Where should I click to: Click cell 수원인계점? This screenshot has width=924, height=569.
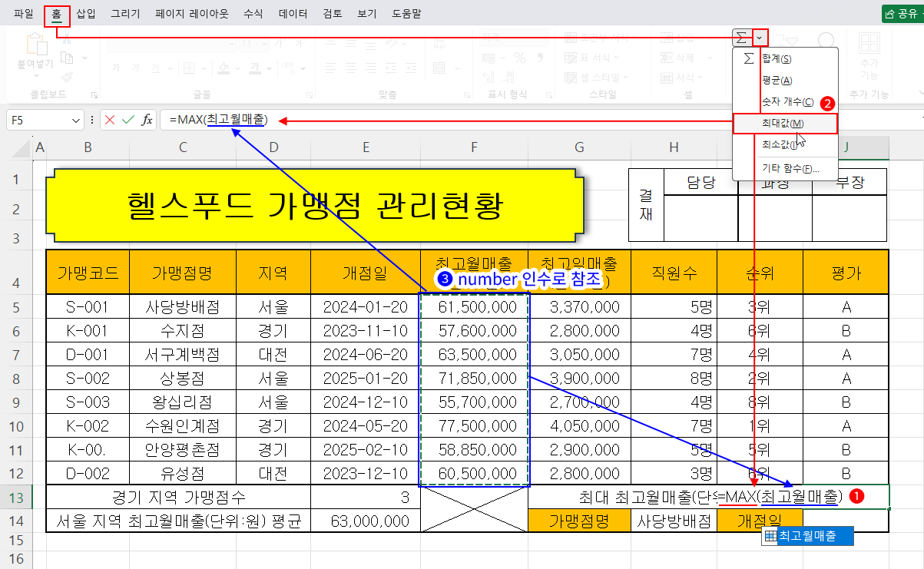tap(183, 426)
